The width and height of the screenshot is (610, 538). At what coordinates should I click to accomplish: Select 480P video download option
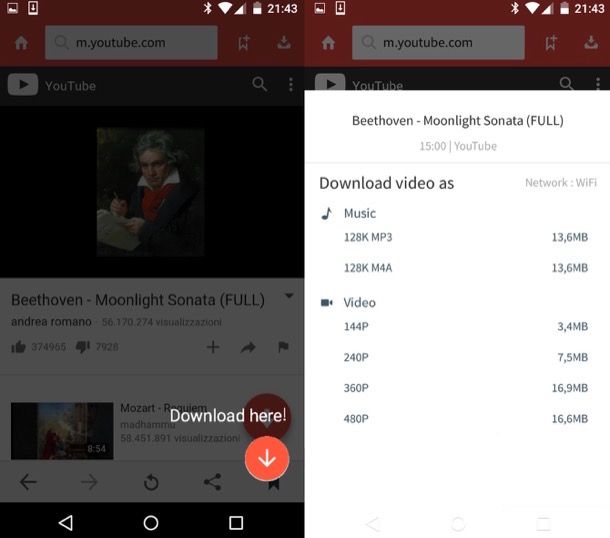[466, 419]
